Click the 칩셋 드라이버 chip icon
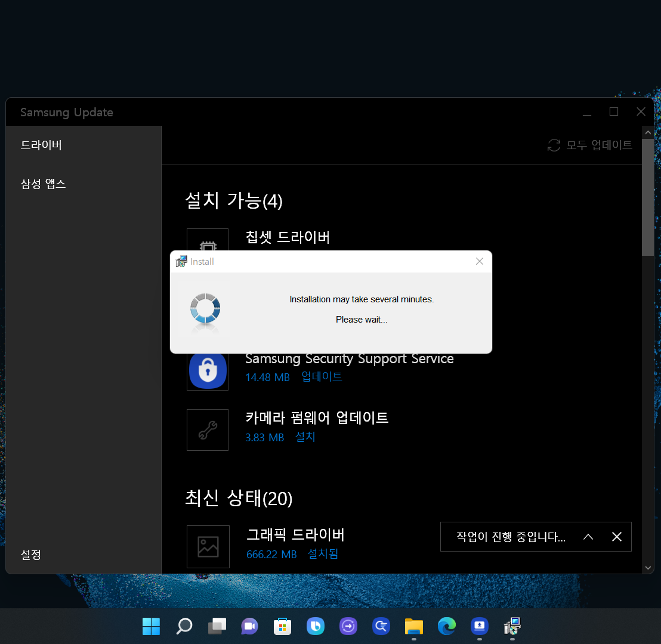Screen dimensions: 661x644 coord(208,240)
